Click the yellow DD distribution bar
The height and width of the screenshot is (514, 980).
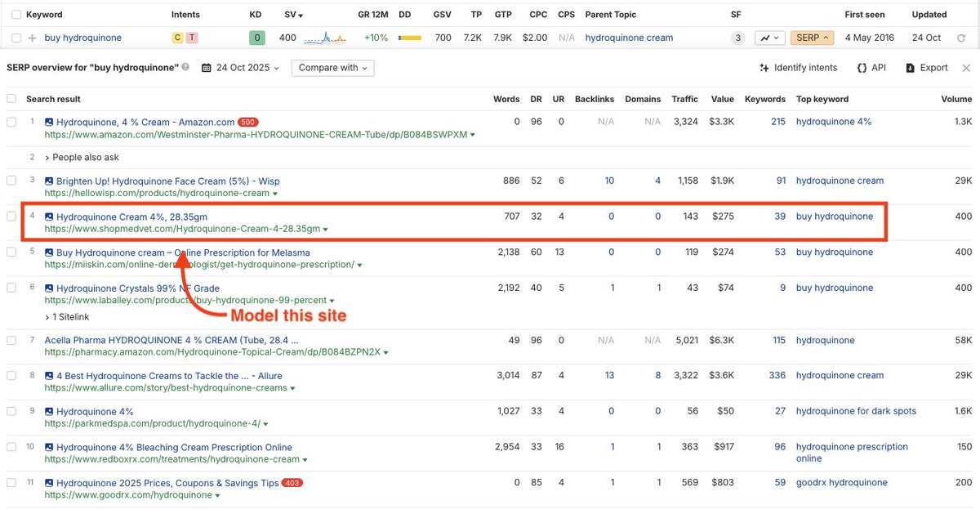(x=410, y=38)
